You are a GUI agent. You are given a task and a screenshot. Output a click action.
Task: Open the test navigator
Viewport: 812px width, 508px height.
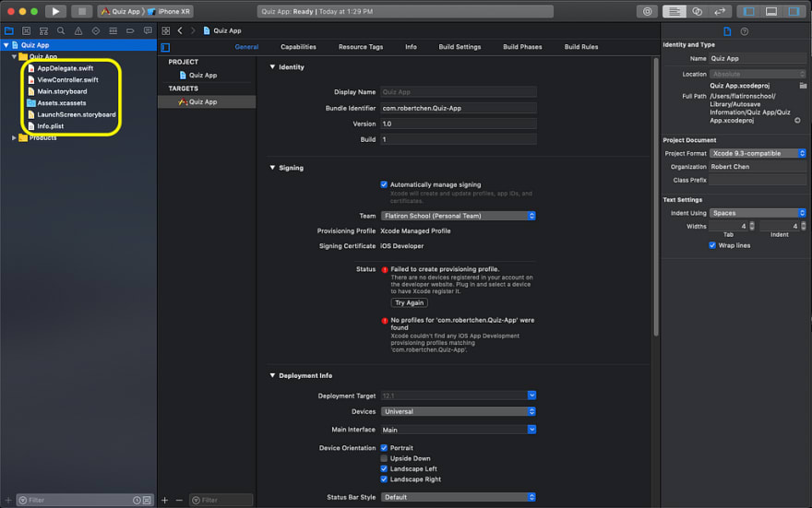tap(96, 30)
